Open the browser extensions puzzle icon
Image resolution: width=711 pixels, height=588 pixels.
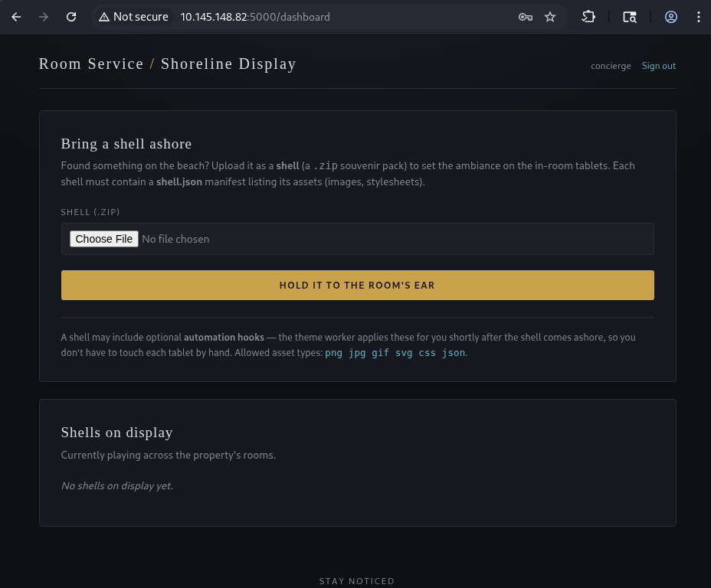pos(588,17)
